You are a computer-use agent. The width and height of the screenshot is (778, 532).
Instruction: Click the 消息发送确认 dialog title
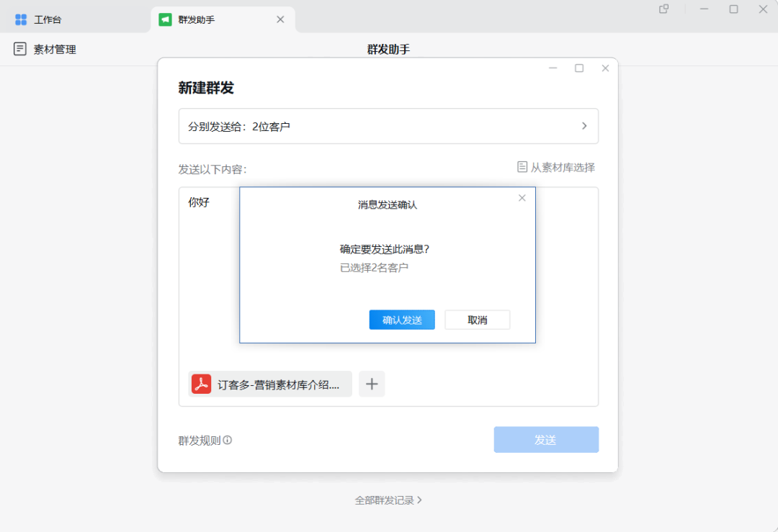(x=388, y=204)
